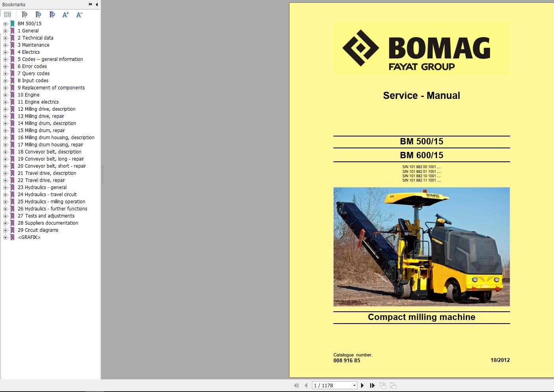Expand the 23 Hydraulics - general node
This screenshot has height=392, width=554.
(x=5, y=187)
